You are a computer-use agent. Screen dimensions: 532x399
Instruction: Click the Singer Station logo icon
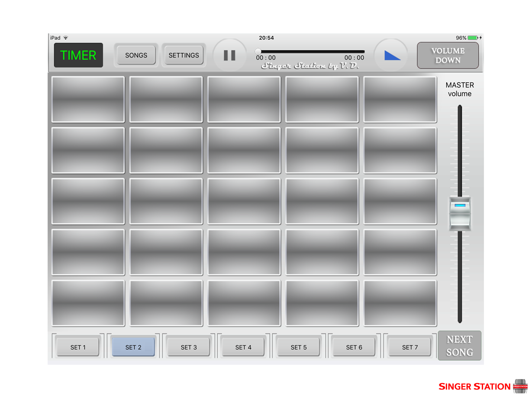coord(520,386)
